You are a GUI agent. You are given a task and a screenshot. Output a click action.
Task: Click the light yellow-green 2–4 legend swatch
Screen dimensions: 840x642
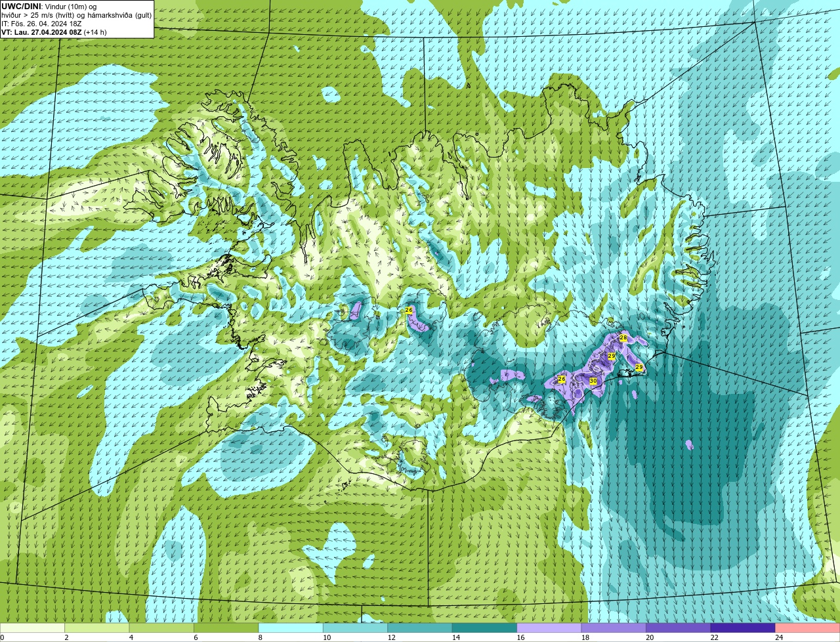(98, 628)
